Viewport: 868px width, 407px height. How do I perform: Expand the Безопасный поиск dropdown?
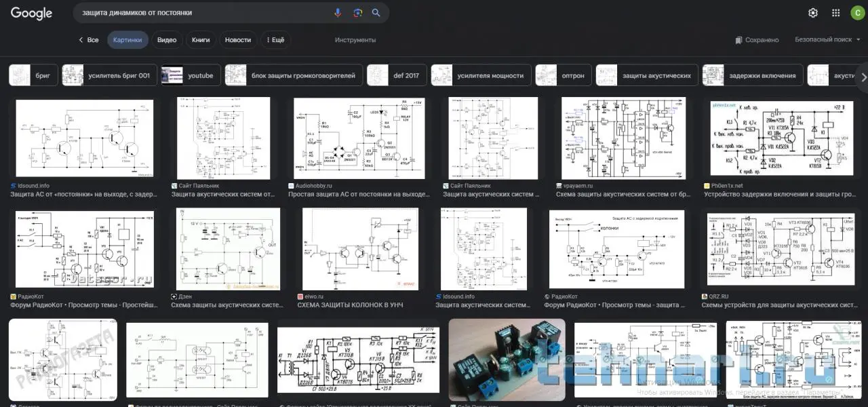[827, 40]
